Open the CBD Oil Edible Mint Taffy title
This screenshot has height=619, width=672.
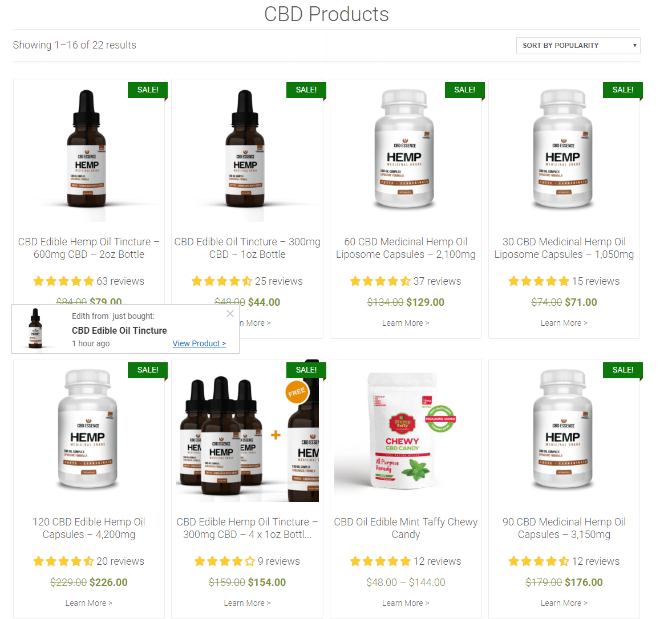(406, 528)
